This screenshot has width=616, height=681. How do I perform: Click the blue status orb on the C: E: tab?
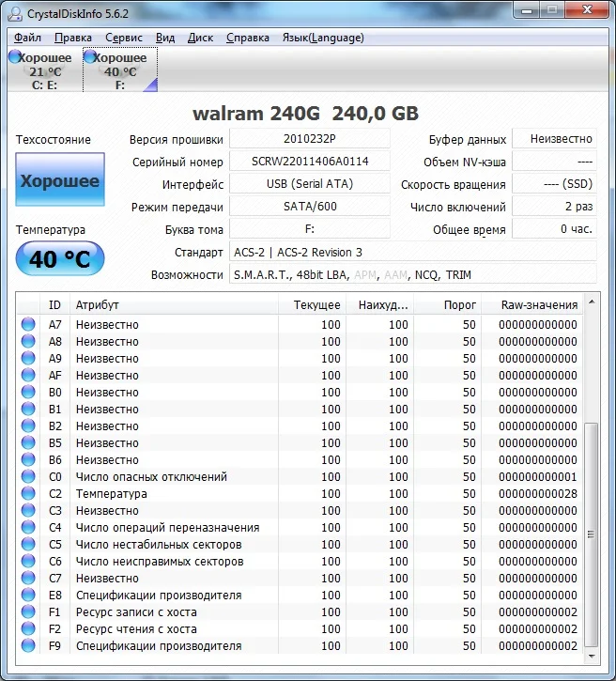tap(15, 56)
